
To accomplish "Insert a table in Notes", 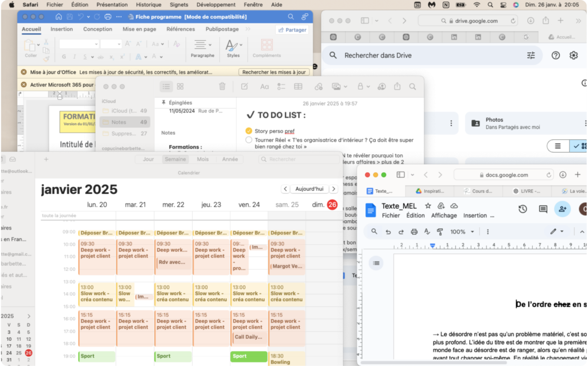I will (x=298, y=87).
